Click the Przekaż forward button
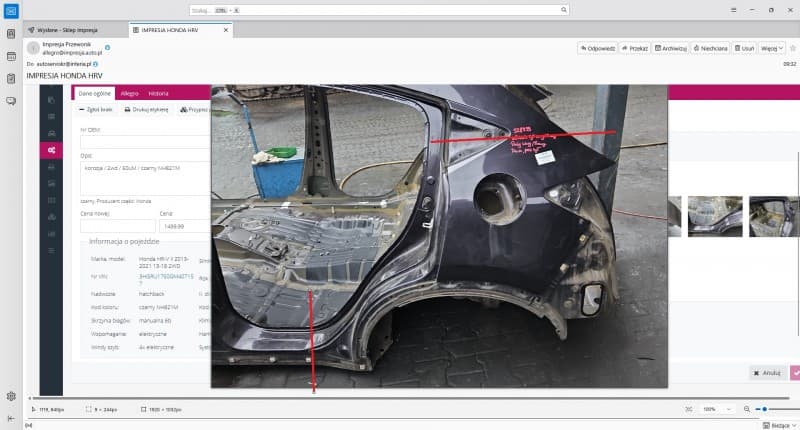Screen dimensions: 800x430 (x=635, y=48)
